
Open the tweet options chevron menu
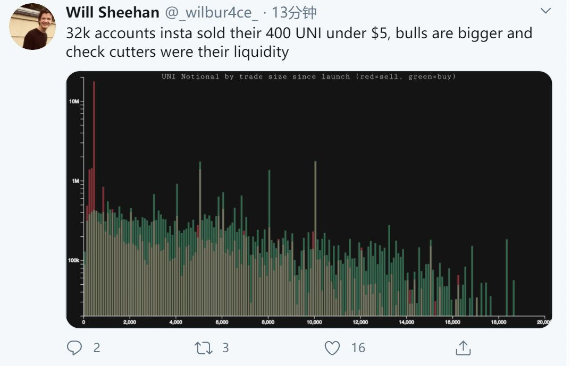coord(546,11)
